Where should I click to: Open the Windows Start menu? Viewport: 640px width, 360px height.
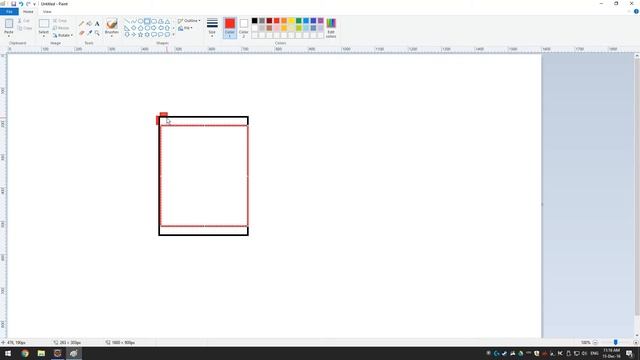tap(8, 353)
